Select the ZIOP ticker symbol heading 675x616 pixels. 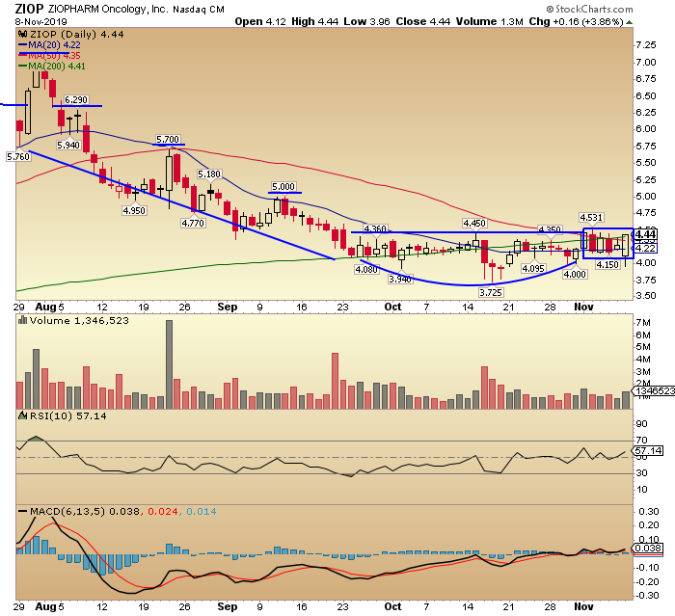[x=30, y=9]
